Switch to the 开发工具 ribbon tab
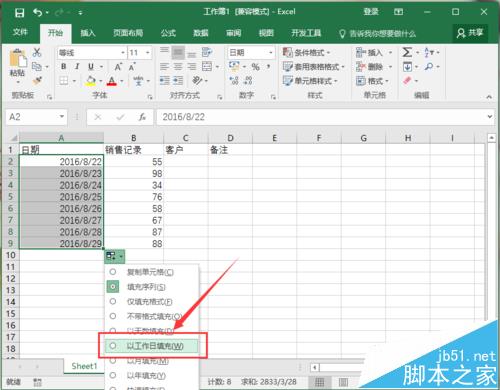This screenshot has width=500, height=390. pos(306,33)
